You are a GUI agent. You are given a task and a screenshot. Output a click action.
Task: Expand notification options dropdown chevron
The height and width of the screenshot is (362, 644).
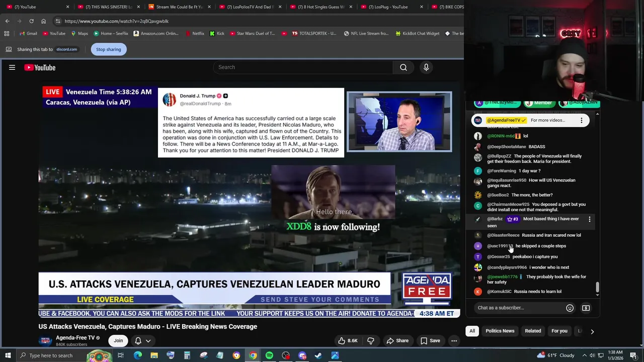tap(148, 341)
